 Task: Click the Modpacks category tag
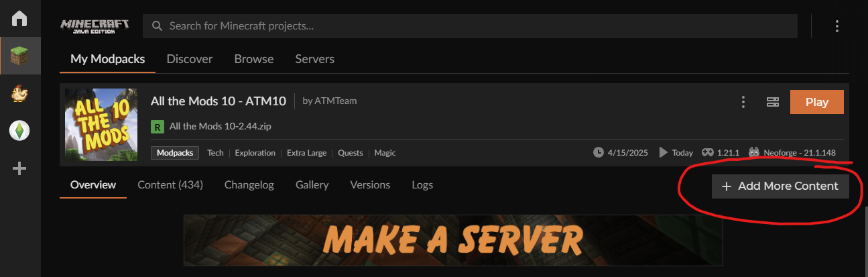(x=175, y=153)
